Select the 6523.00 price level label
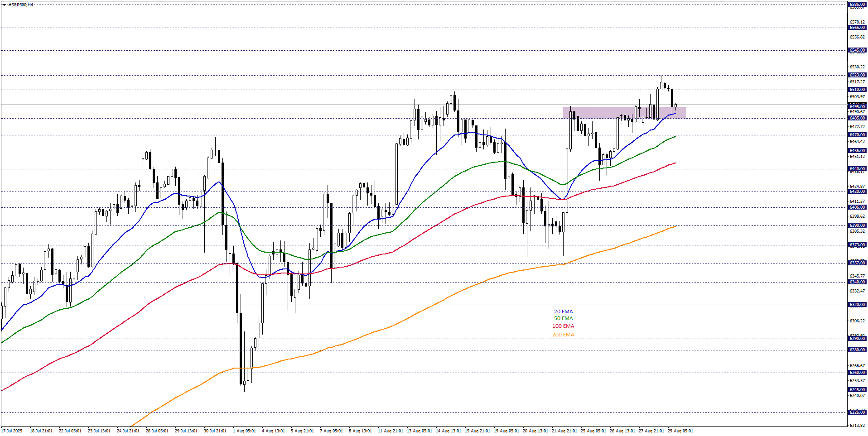 (857, 75)
